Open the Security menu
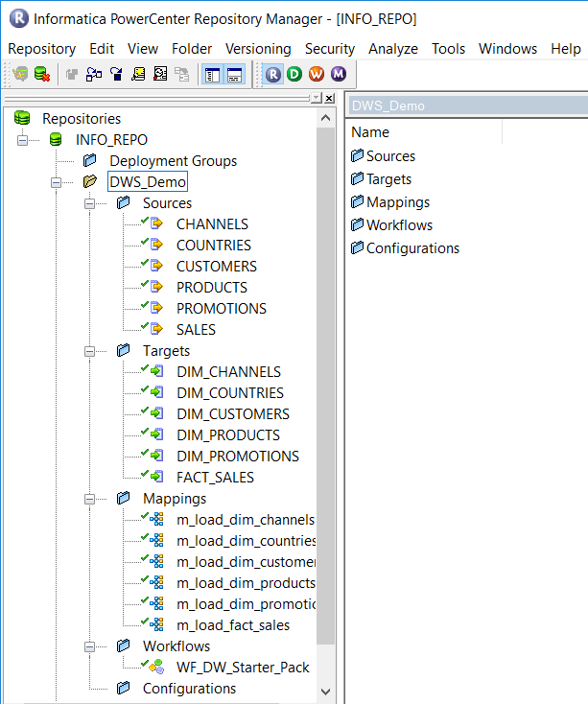 tap(330, 49)
